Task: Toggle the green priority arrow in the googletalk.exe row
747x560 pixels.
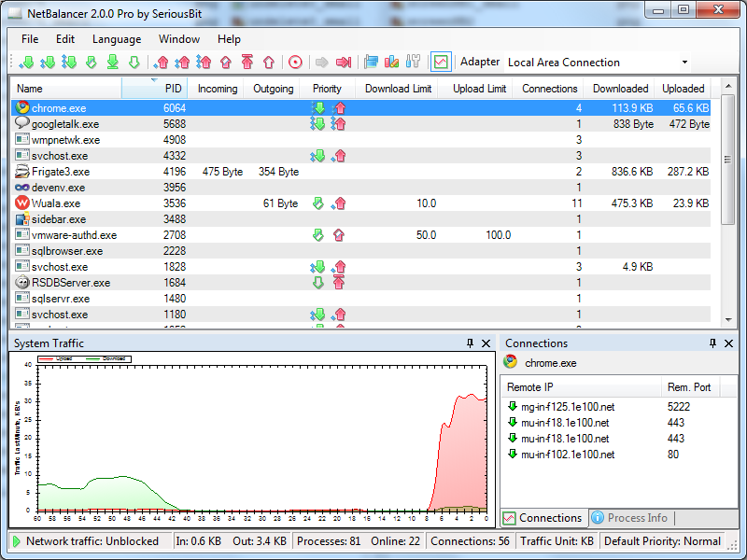Action: [x=318, y=124]
